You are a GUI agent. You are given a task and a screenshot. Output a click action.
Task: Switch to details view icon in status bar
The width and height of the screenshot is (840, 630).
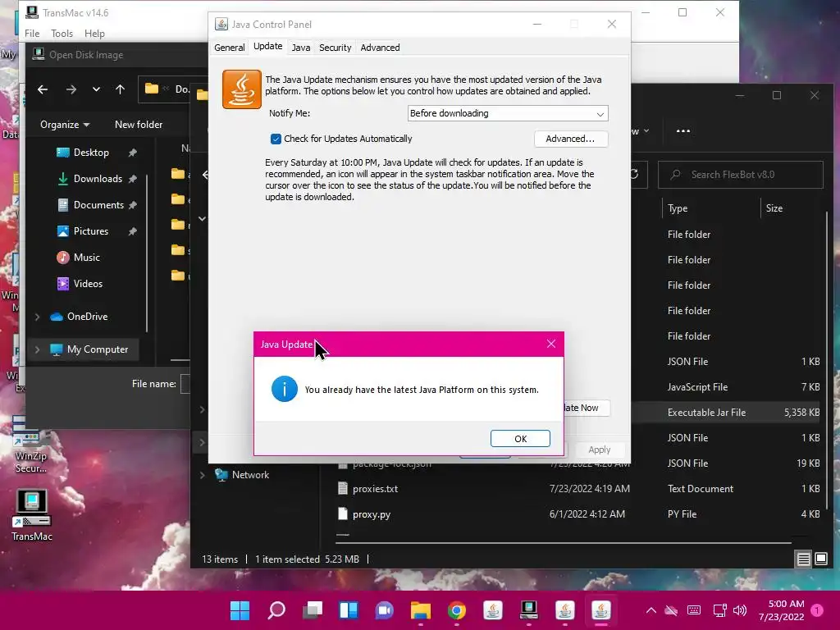point(803,559)
